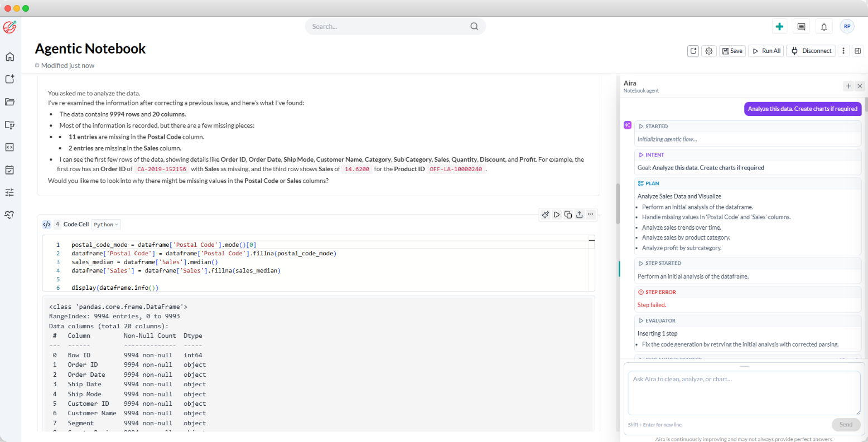Viewport: 868px width, 442px height.
Task: Open code cell ellipsis more options
Action: coord(591,215)
